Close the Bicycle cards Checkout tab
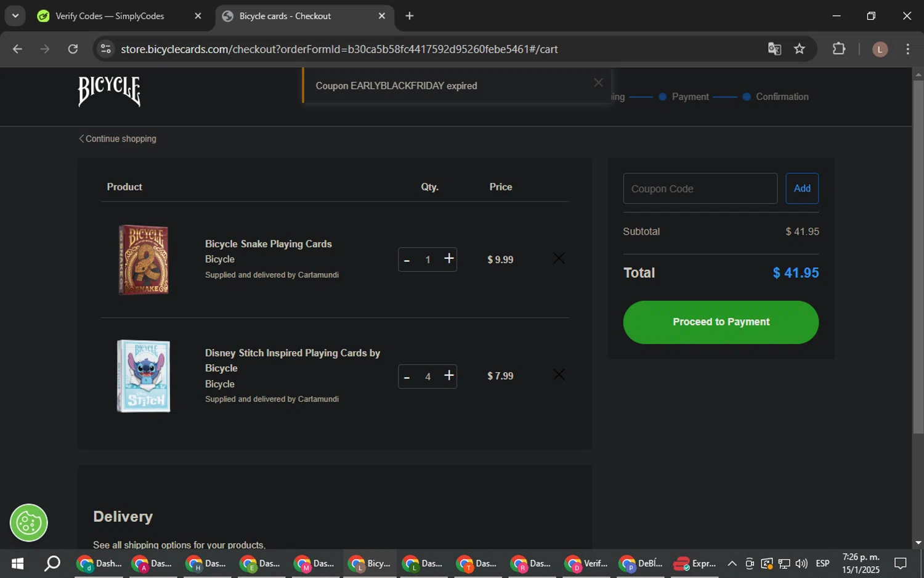 (381, 16)
